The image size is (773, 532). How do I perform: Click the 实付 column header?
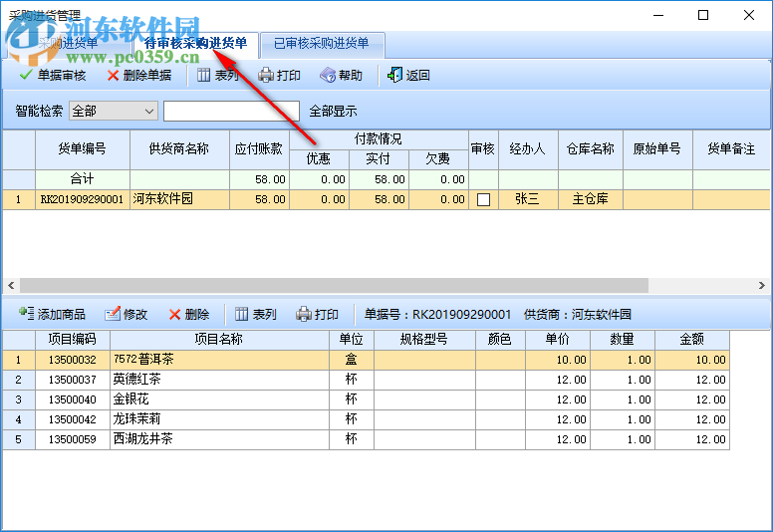pyautogui.click(x=379, y=159)
